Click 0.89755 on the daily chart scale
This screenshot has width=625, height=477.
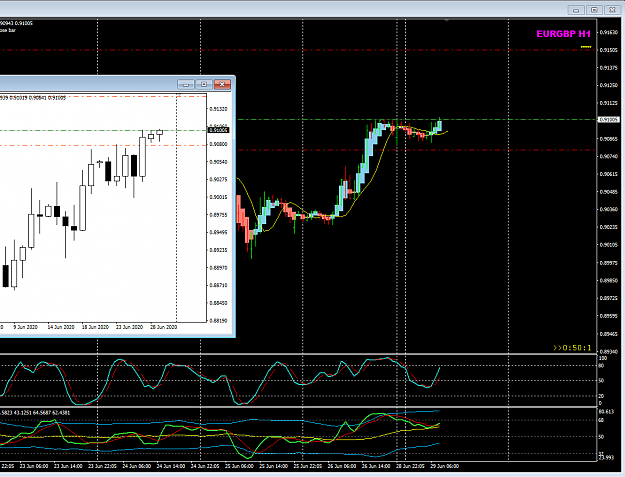click(218, 215)
